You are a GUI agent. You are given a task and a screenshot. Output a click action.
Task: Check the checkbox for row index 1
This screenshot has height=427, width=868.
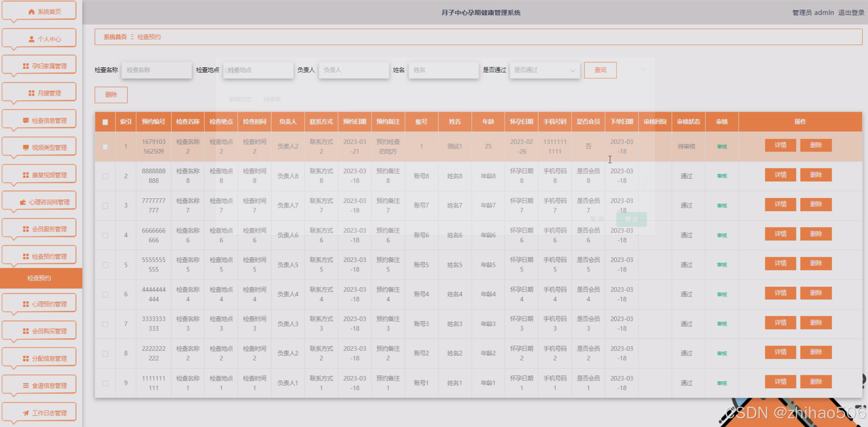point(105,147)
